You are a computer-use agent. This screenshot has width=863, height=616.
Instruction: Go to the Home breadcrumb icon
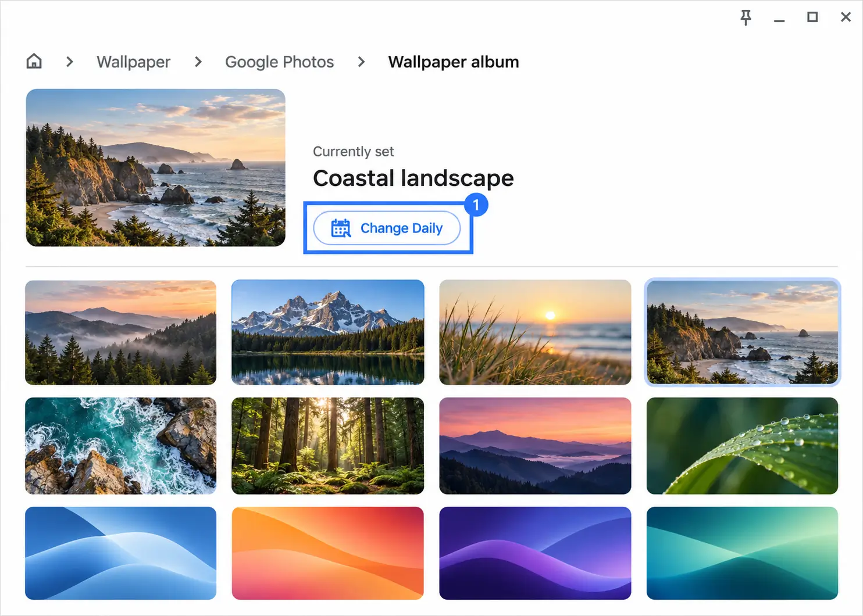pos(34,61)
